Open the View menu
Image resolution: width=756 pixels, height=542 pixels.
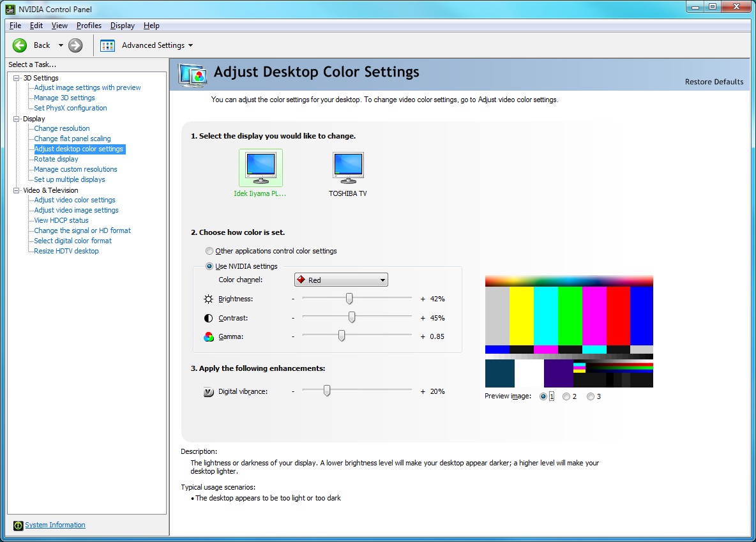click(x=59, y=26)
